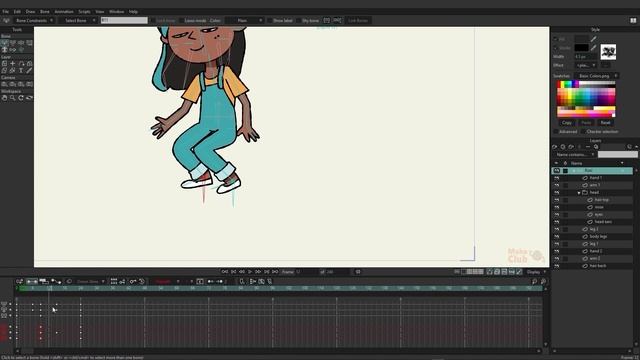Collapse the head layer group
640x360 pixels.
pos(579,193)
